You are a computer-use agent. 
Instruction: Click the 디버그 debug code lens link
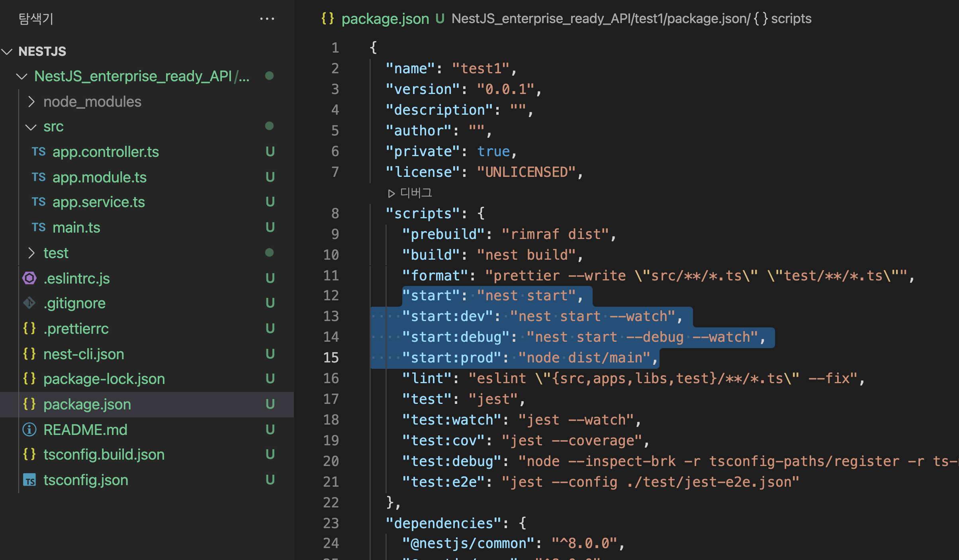click(x=416, y=193)
